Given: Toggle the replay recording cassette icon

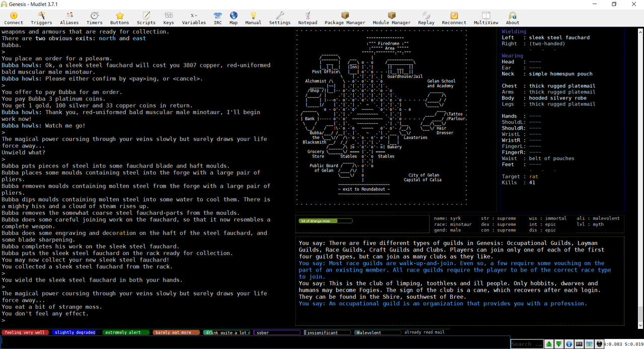Looking at the screenshot, I should (x=579, y=344).
